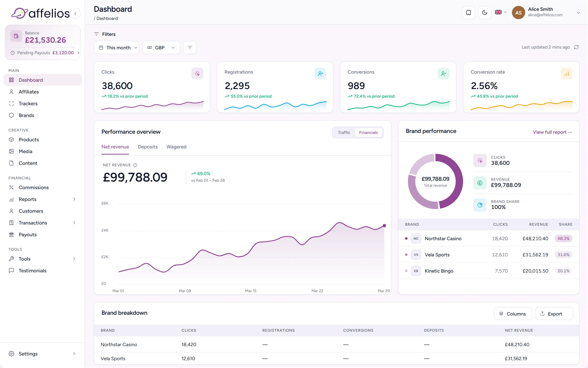Open Brands in sidebar
588x368 pixels.
coord(43,115)
